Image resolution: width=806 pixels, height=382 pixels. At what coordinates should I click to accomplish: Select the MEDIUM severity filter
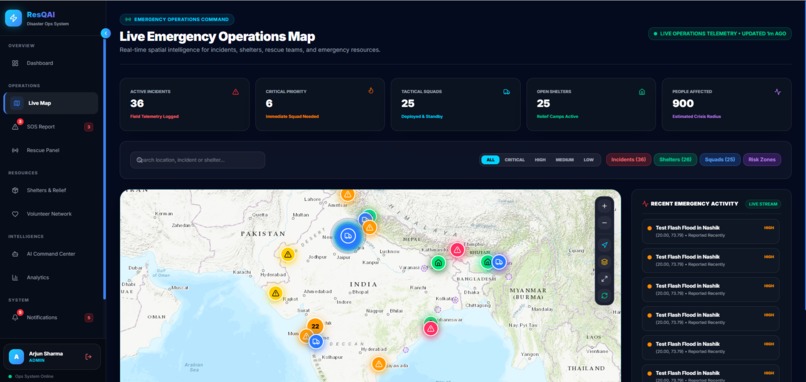[564, 160]
